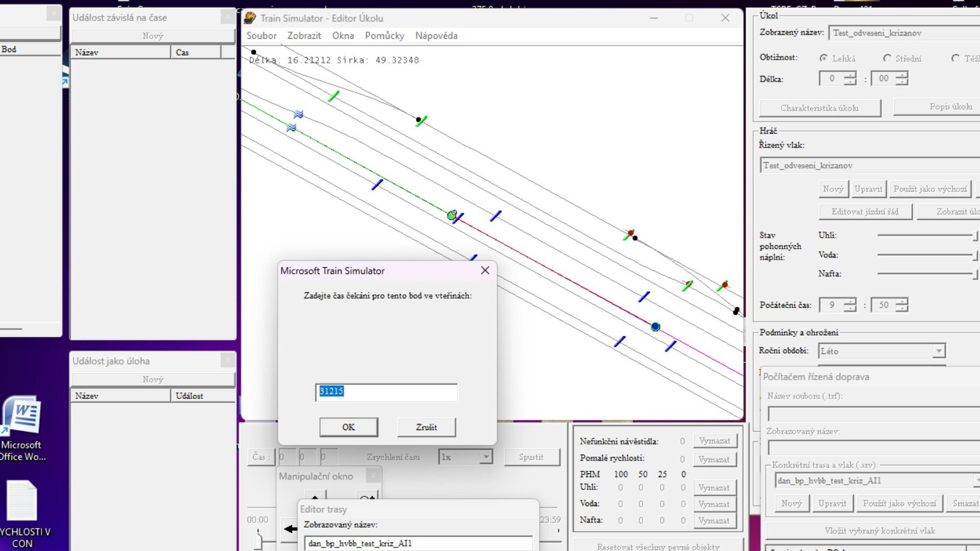
Task: Click Smazat in Počítačem řízená doprava panel
Action: (964, 503)
